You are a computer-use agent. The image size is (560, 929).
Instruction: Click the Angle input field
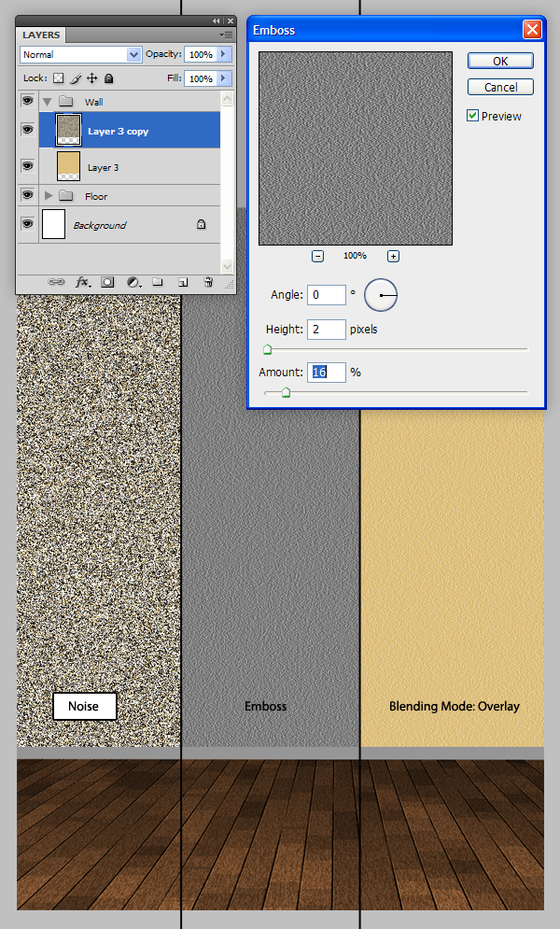pyautogui.click(x=326, y=295)
